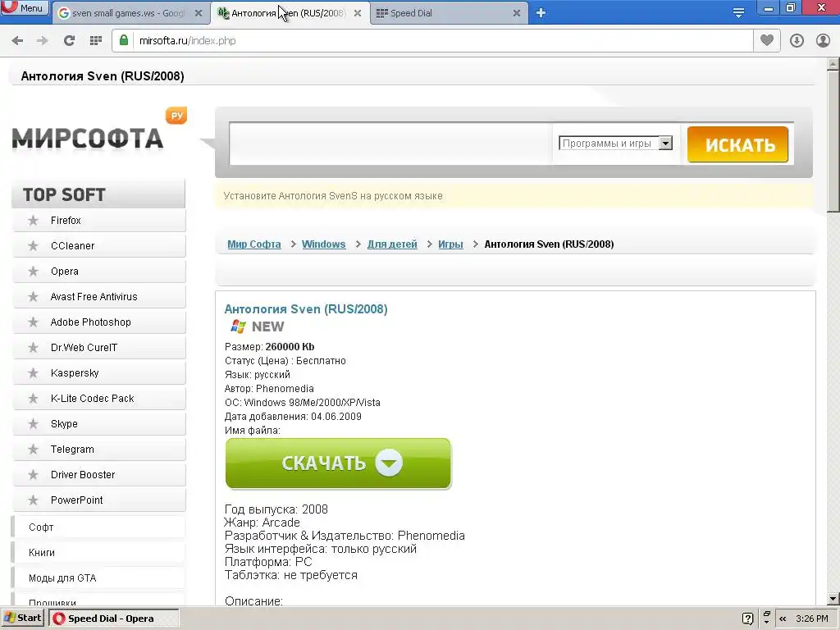Open the 'Программы и игры' dropdown
This screenshot has width=840, height=630.
[615, 144]
